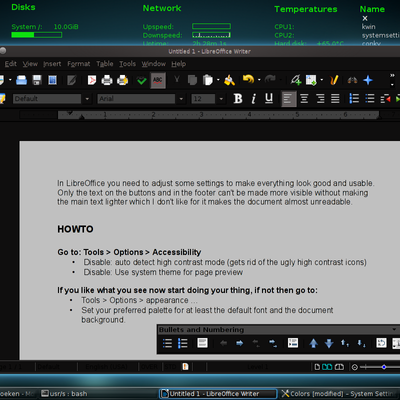Toggle Underline formatting
This screenshot has width=400, height=400.
click(269, 98)
